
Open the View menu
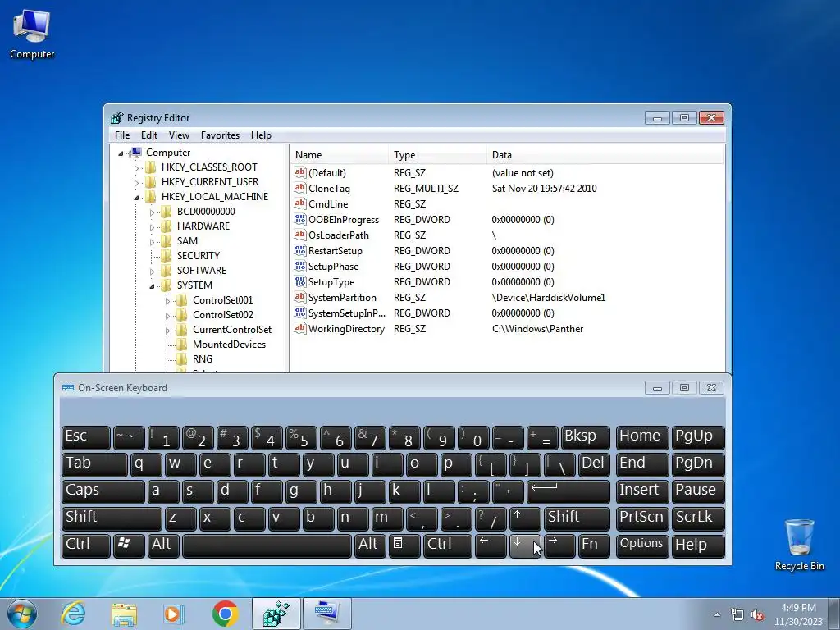[179, 135]
